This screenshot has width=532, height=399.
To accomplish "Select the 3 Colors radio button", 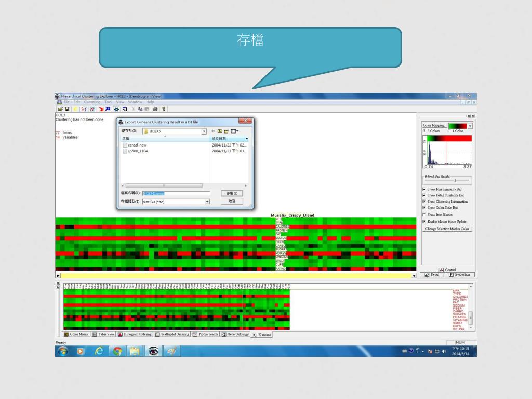I will (424, 131).
